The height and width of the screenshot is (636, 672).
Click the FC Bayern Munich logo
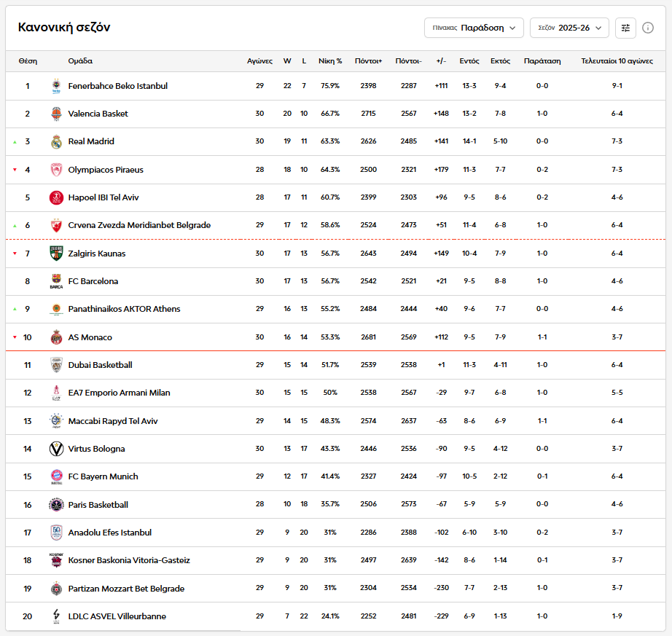tap(57, 476)
